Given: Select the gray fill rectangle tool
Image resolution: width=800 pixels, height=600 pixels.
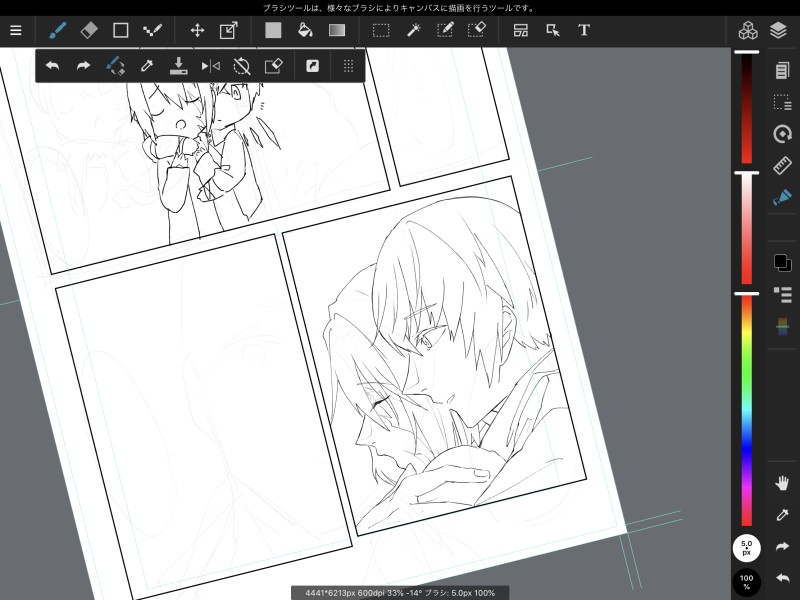Looking at the screenshot, I should pyautogui.click(x=273, y=31).
